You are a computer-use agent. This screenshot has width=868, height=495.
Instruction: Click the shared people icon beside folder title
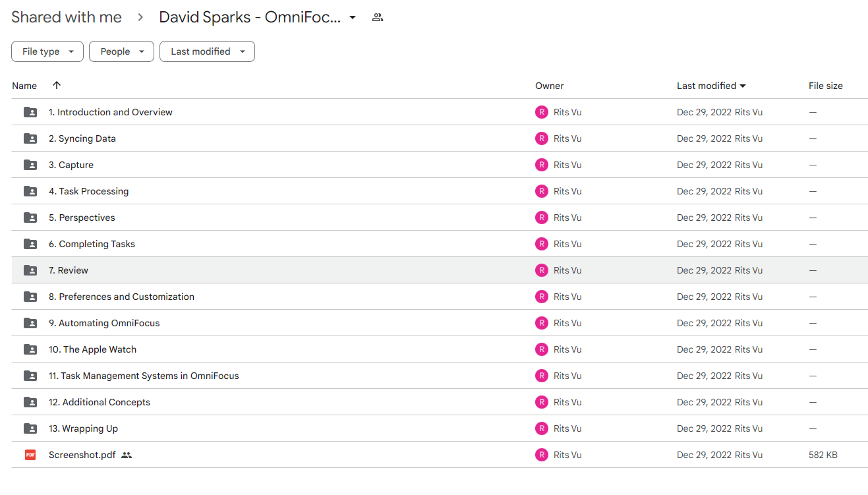(378, 18)
